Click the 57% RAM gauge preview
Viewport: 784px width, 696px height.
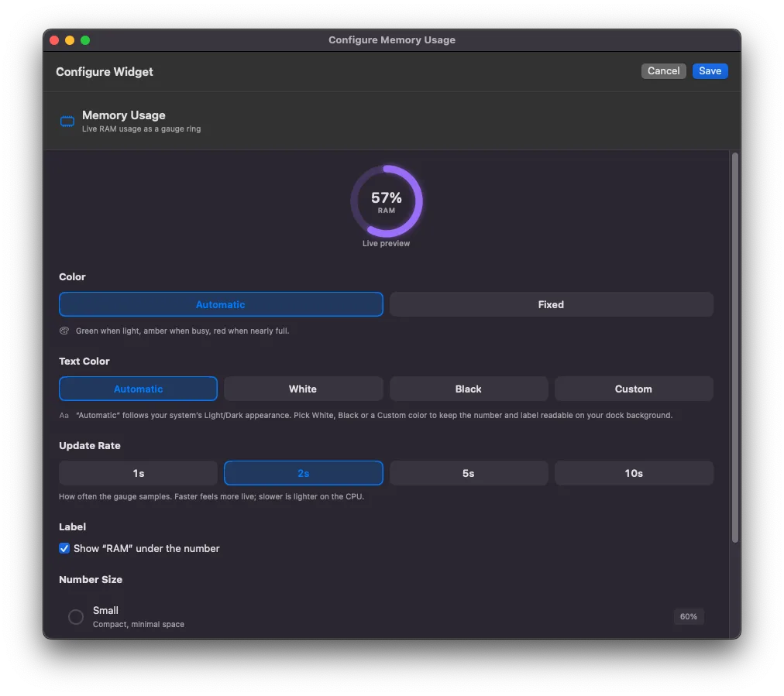(x=387, y=201)
